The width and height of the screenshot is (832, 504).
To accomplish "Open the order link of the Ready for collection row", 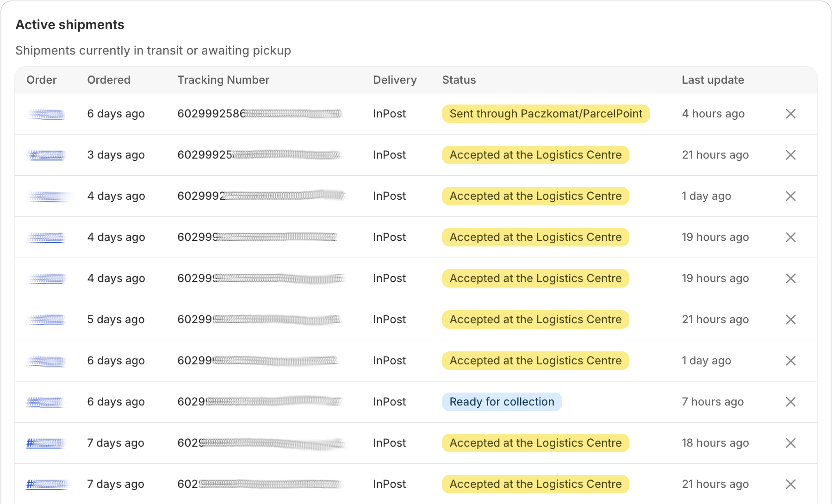I will coord(45,402).
